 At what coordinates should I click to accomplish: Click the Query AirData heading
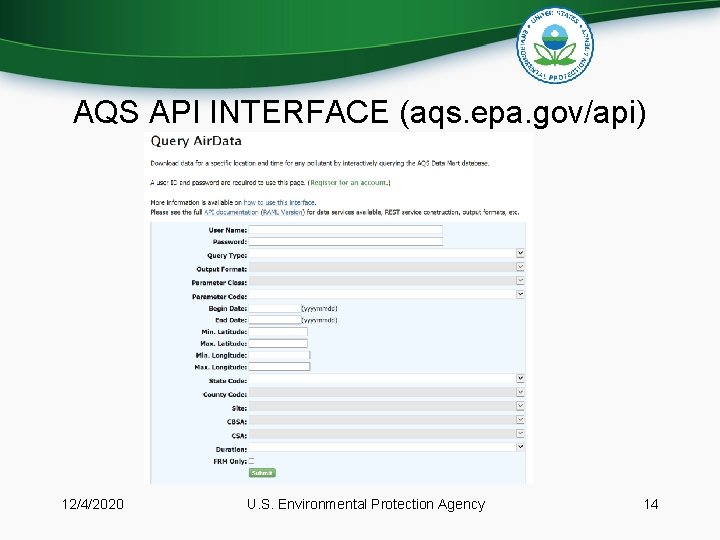[x=196, y=141]
